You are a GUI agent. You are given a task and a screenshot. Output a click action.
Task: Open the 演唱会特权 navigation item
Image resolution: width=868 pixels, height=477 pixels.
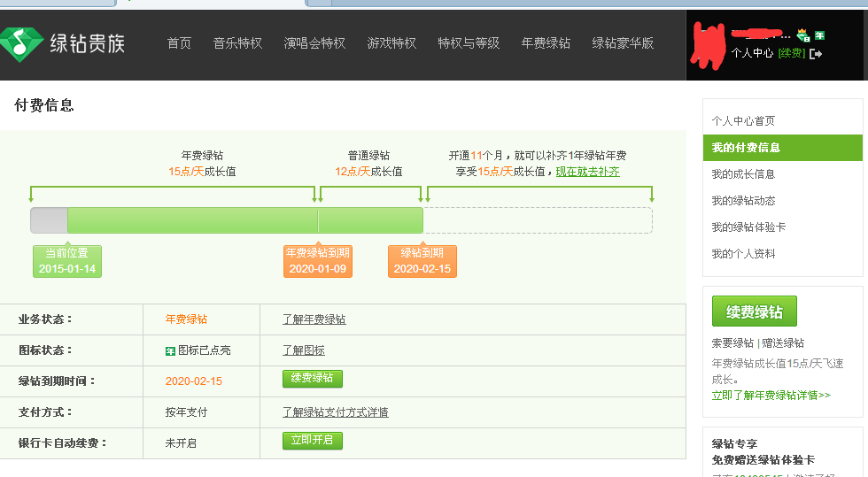[x=314, y=43]
